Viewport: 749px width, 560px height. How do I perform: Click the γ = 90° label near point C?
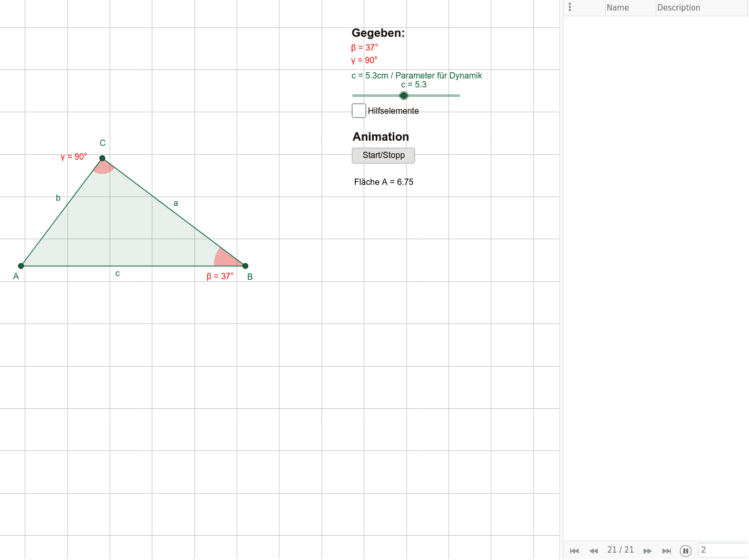74,157
